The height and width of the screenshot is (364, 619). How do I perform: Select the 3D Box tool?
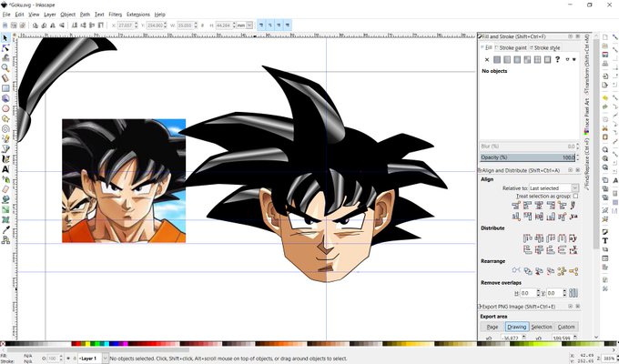(5, 98)
